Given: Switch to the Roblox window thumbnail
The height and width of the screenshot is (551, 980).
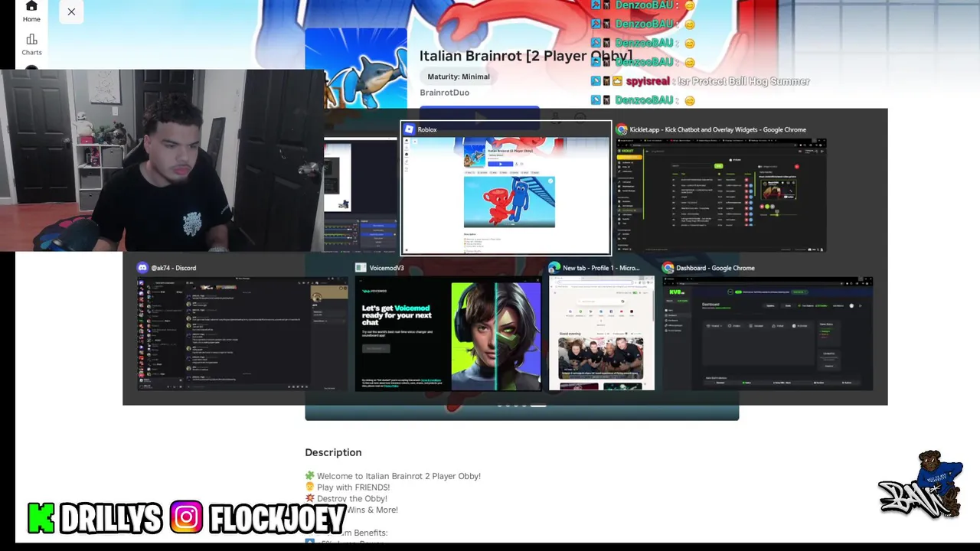Looking at the screenshot, I should click(506, 195).
